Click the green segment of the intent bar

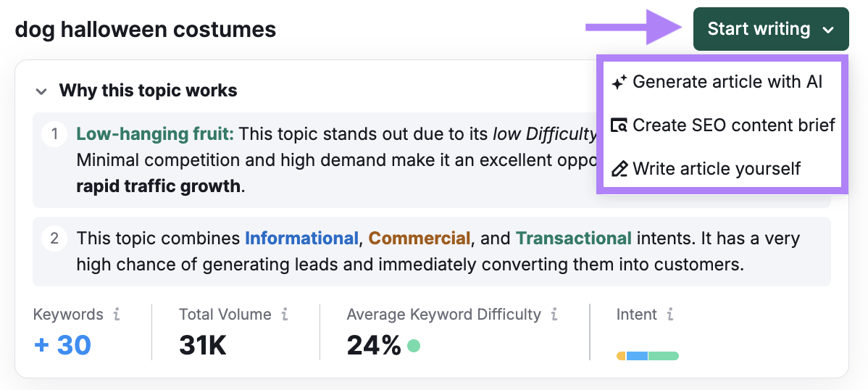pos(663,356)
